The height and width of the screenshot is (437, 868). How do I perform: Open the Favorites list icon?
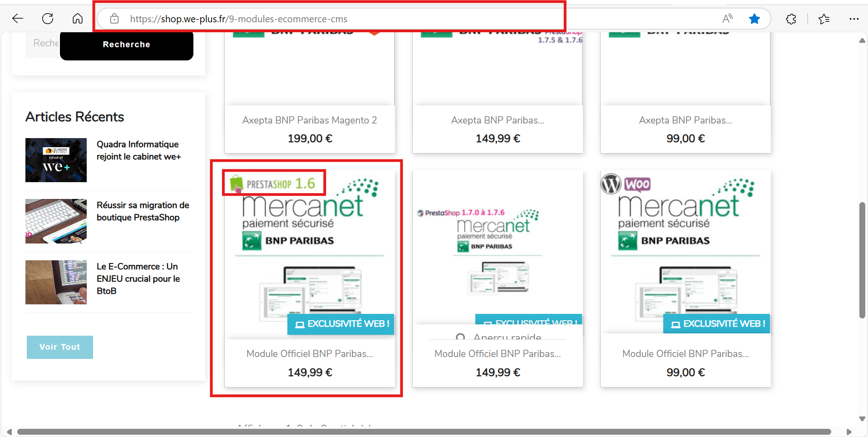pyautogui.click(x=824, y=19)
